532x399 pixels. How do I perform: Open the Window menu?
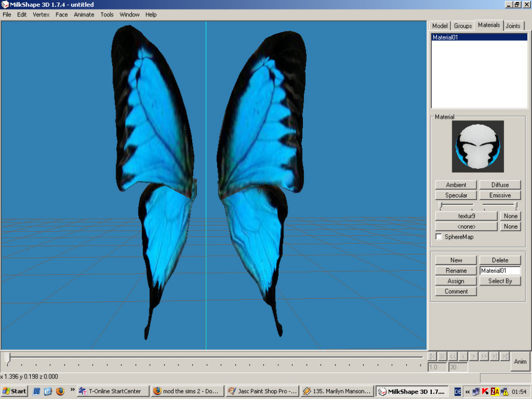tap(130, 15)
